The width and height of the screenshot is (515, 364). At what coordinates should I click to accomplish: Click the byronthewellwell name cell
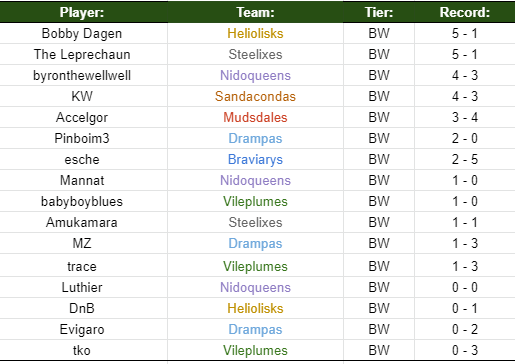tap(84, 75)
